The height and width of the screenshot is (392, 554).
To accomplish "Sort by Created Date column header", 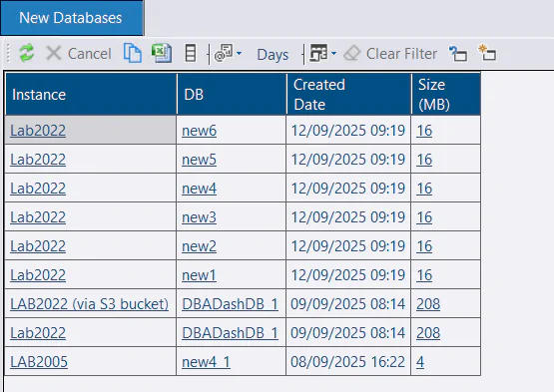I will point(349,95).
